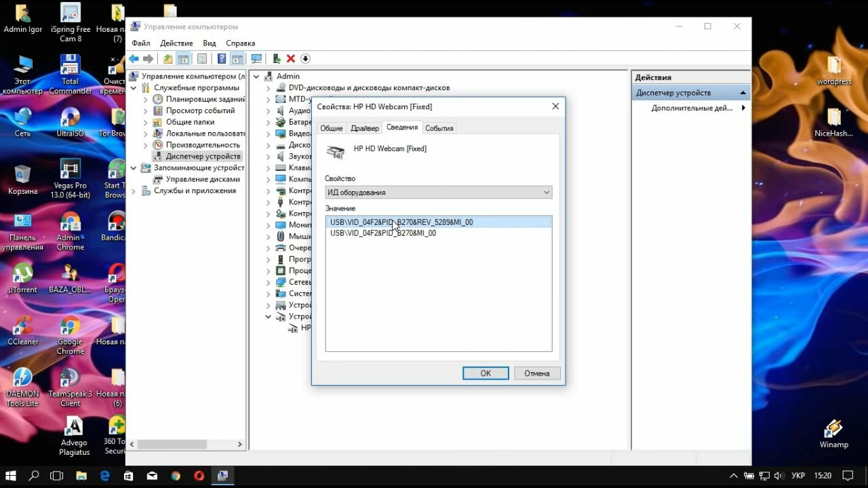Expand the Общие папки node
Image resolution: width=868 pixels, height=488 pixels.
tap(145, 123)
